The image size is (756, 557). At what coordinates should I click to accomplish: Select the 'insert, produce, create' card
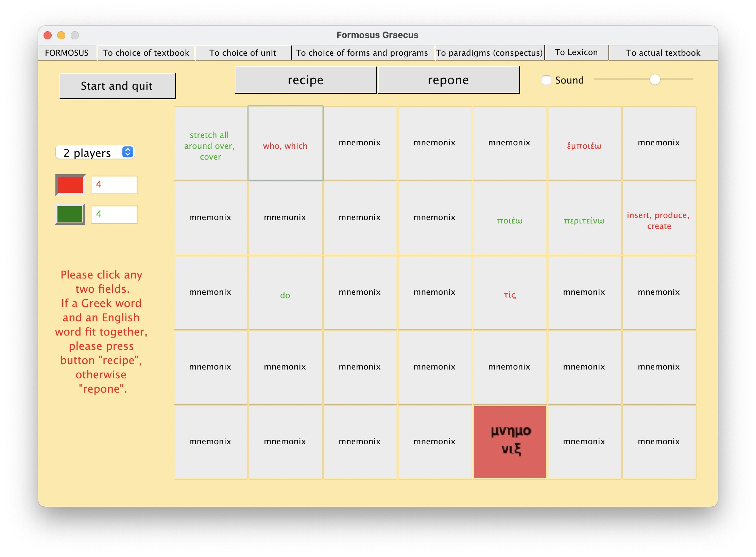[659, 218]
